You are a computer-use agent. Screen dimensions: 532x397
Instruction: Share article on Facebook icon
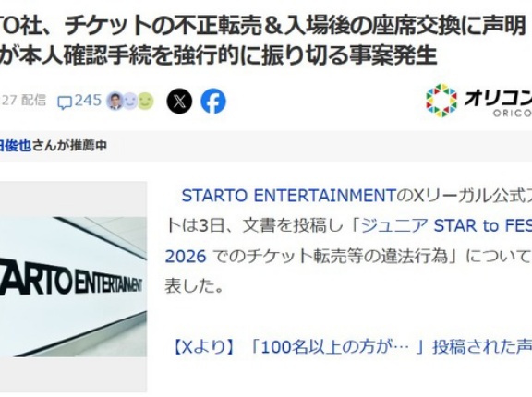pyautogui.click(x=213, y=101)
